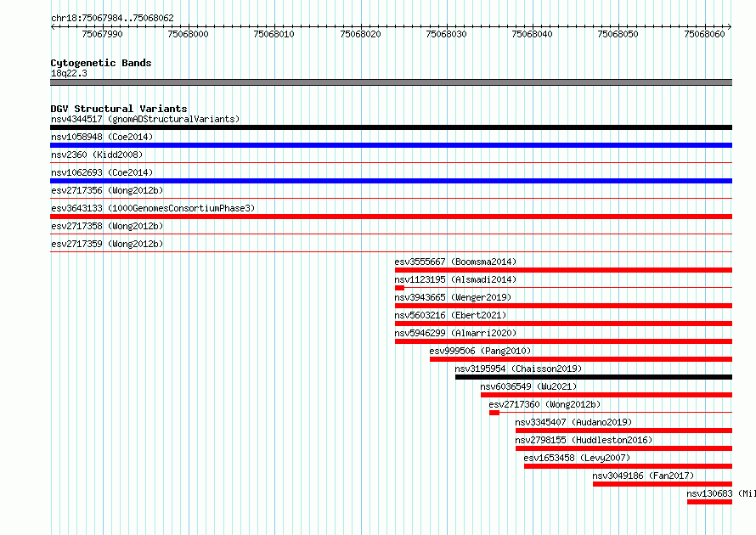
Task: Open nsv2360 (Kidd2008) variant label
Action: coord(97,155)
